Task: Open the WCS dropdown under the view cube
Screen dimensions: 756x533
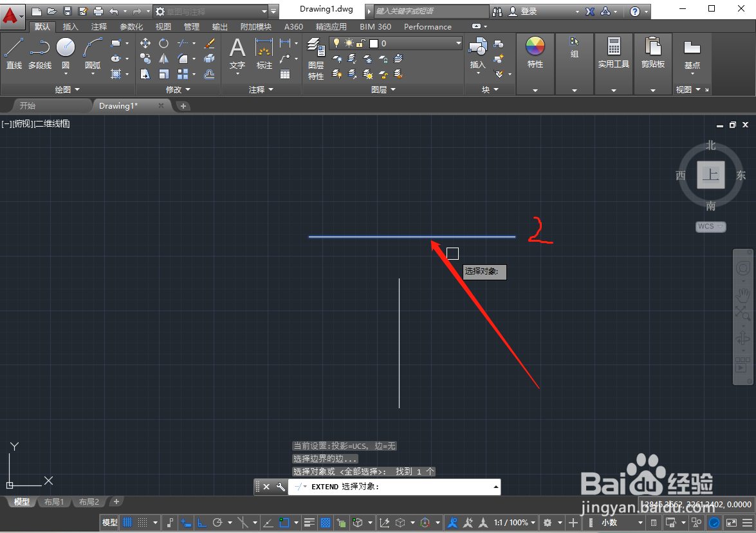Action: coord(711,226)
